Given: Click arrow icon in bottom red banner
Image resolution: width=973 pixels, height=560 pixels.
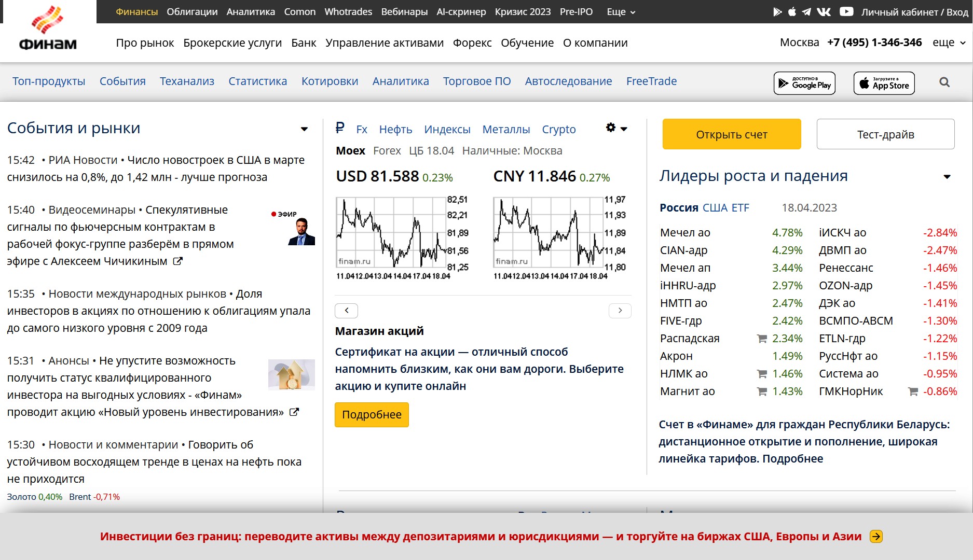Looking at the screenshot, I should tap(876, 537).
